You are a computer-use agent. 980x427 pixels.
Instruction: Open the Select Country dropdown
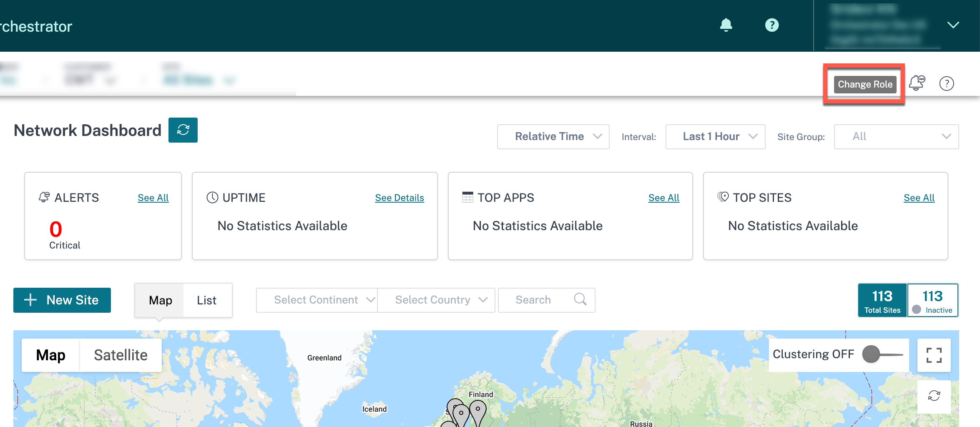(436, 300)
